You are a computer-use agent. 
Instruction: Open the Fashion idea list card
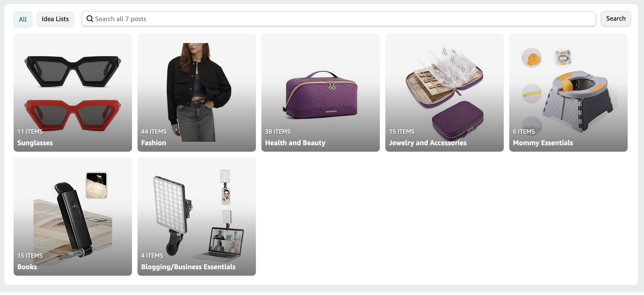tap(197, 92)
